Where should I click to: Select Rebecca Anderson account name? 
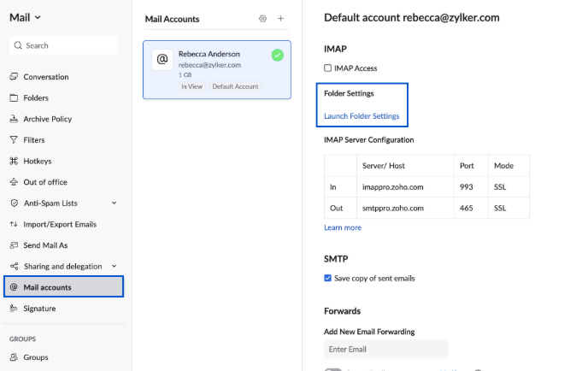[209, 54]
